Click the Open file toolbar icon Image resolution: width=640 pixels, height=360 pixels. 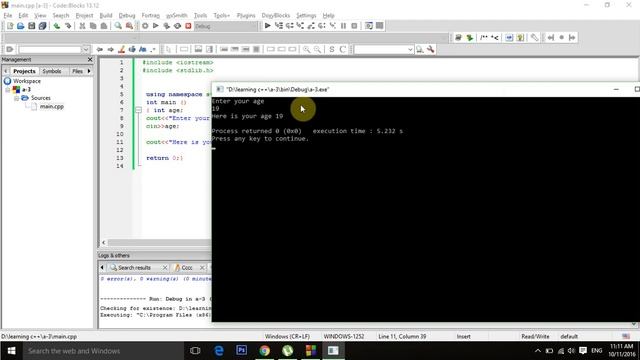pyautogui.click(x=20, y=26)
